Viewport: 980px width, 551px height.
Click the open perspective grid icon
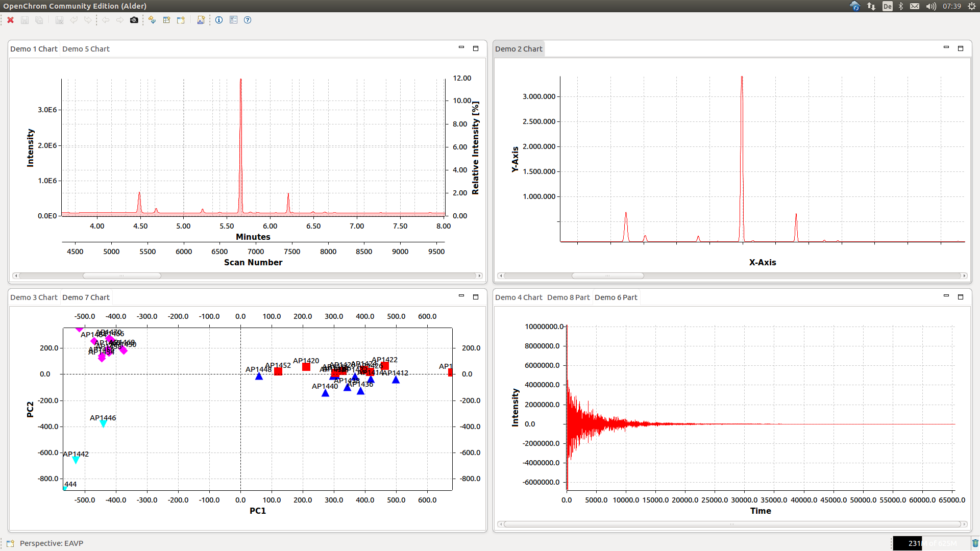166,20
